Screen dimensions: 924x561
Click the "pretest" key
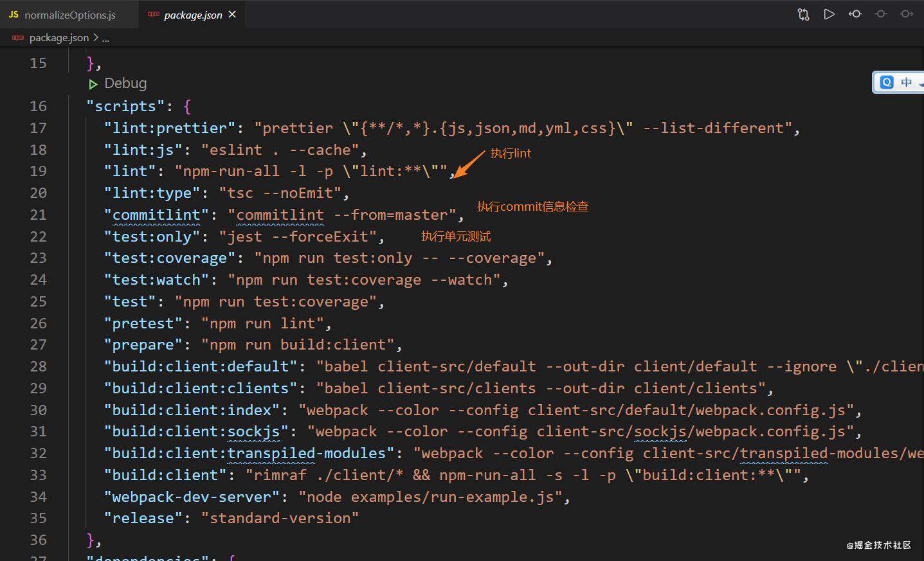tap(143, 323)
